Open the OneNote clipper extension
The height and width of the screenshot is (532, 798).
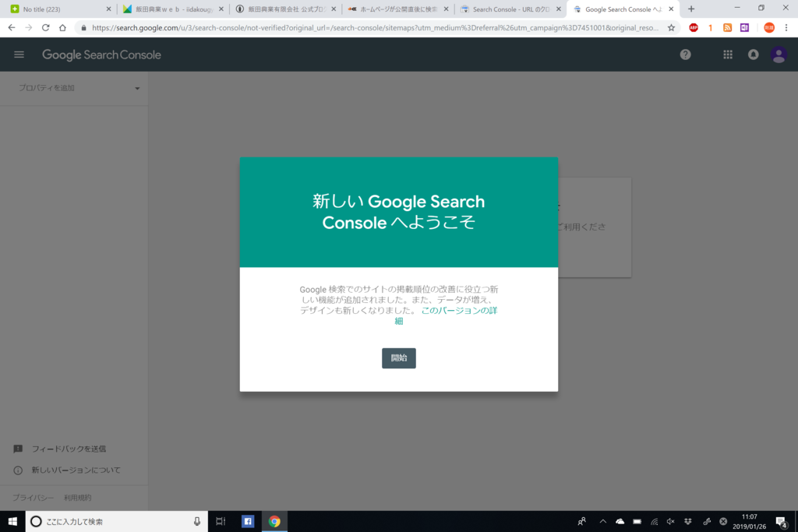click(x=744, y=28)
